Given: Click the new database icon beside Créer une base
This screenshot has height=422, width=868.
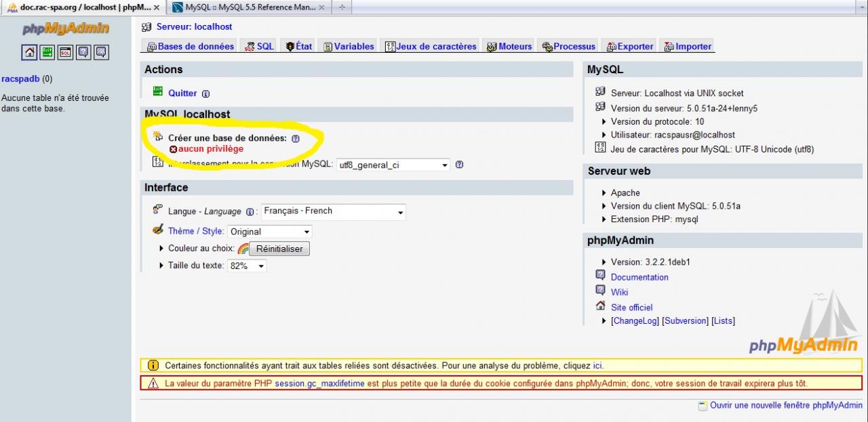Looking at the screenshot, I should coord(158,136).
